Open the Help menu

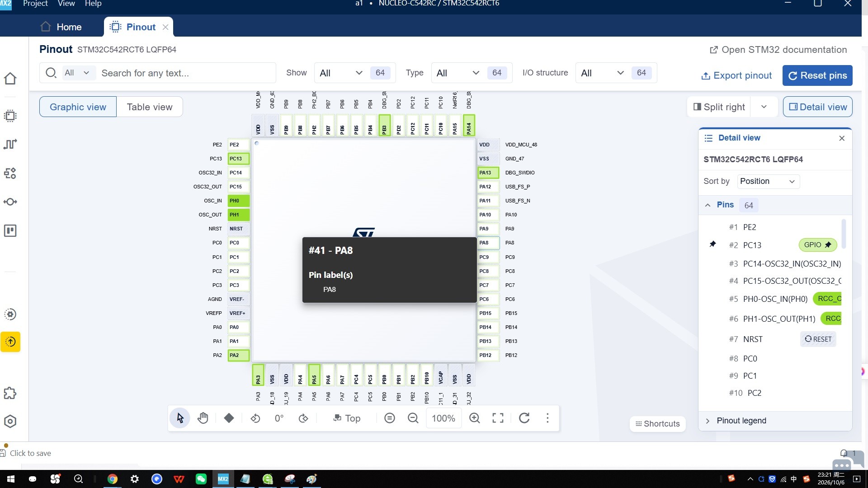click(93, 4)
